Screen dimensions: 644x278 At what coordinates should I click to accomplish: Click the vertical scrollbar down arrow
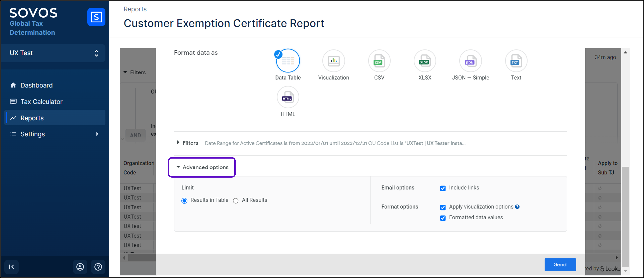[x=625, y=271]
